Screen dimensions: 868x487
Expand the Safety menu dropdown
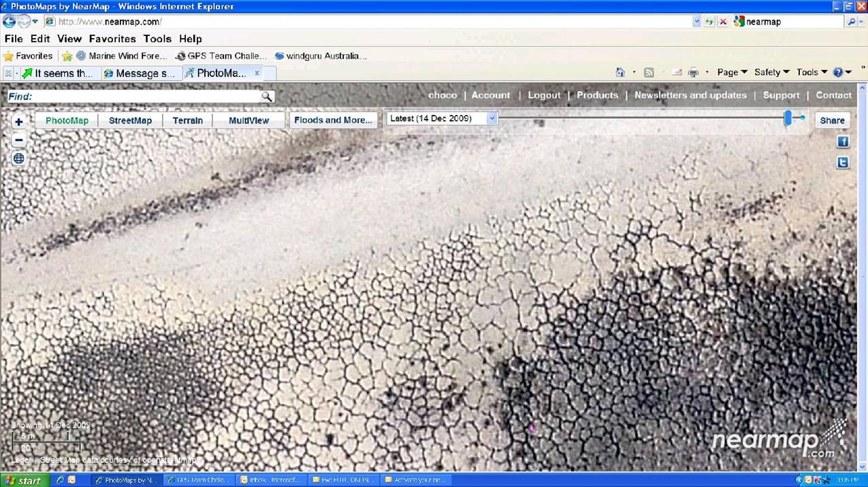[771, 72]
